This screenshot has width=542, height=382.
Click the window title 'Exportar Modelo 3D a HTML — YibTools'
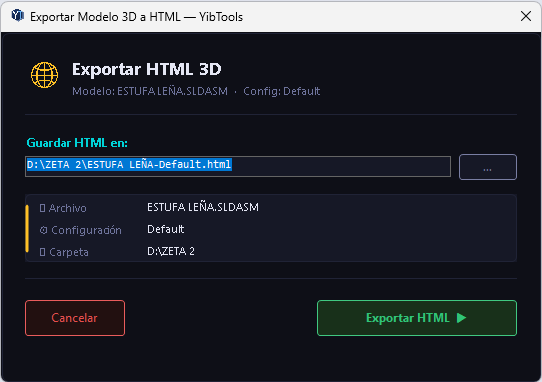tap(137, 17)
